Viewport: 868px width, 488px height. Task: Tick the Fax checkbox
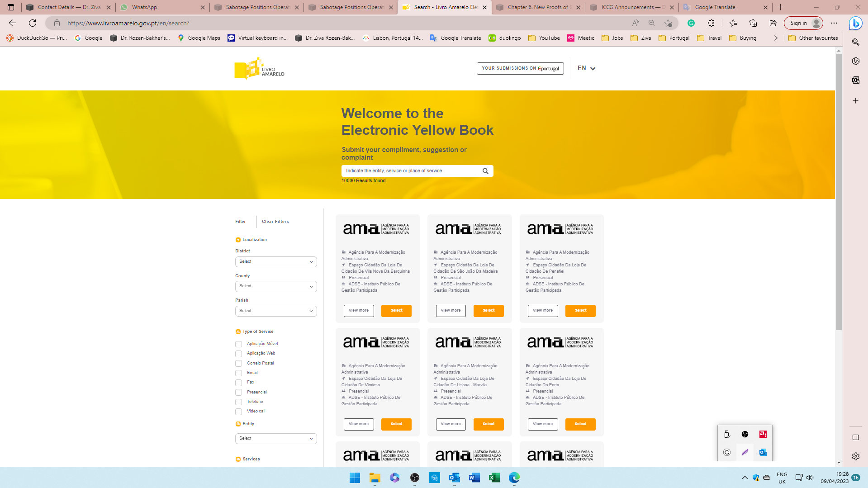pyautogui.click(x=238, y=383)
